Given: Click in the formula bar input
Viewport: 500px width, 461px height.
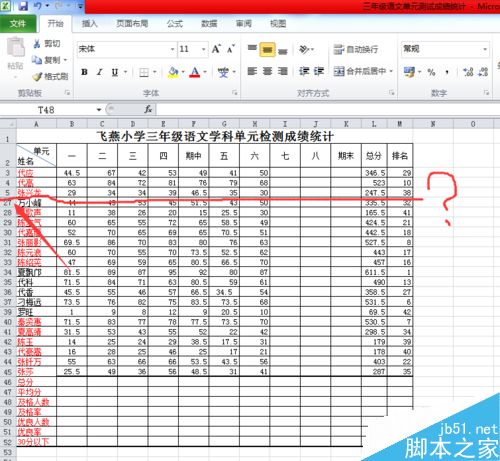Looking at the screenshot, I should tap(328, 109).
